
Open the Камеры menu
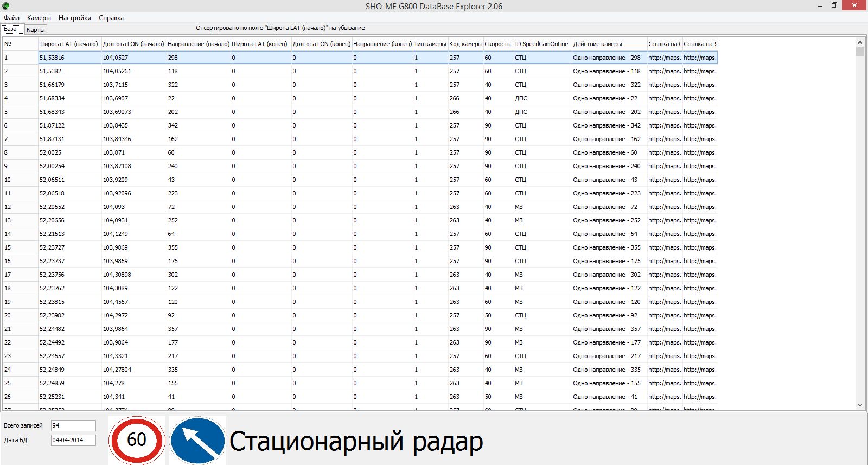[39, 18]
